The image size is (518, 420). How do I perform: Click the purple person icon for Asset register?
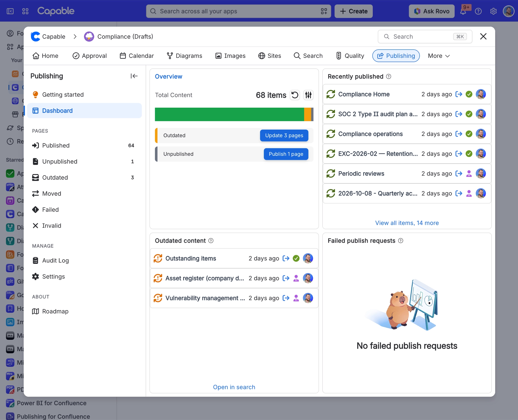(296, 278)
